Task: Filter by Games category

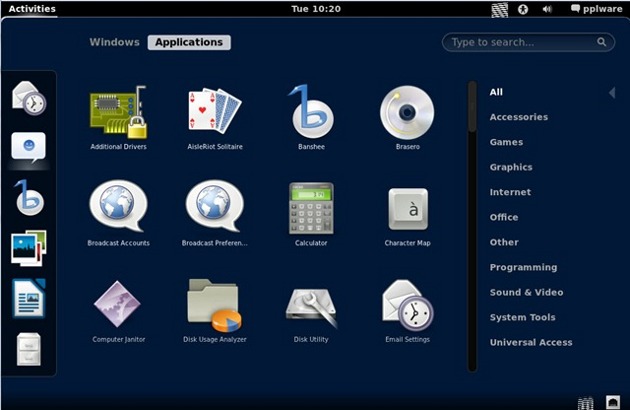Action: (x=506, y=142)
